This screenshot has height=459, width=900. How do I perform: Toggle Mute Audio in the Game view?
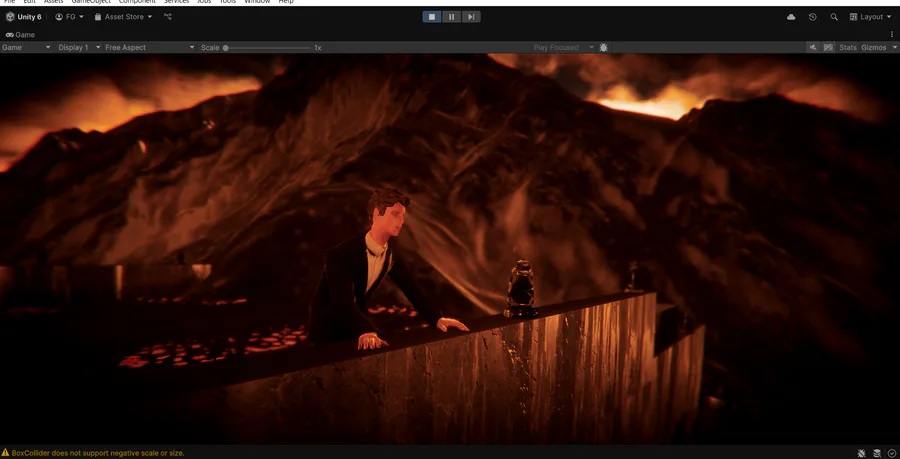(812, 48)
